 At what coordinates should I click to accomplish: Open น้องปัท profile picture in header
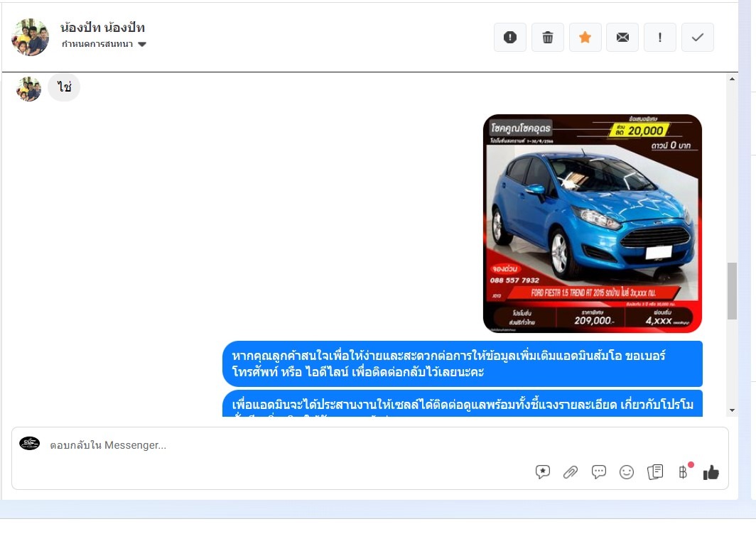pos(30,37)
